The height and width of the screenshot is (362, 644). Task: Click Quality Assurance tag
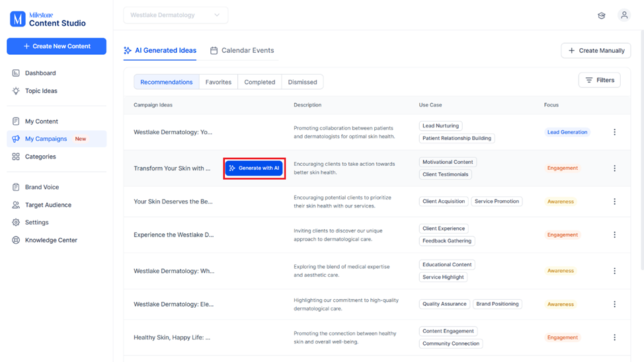point(444,304)
